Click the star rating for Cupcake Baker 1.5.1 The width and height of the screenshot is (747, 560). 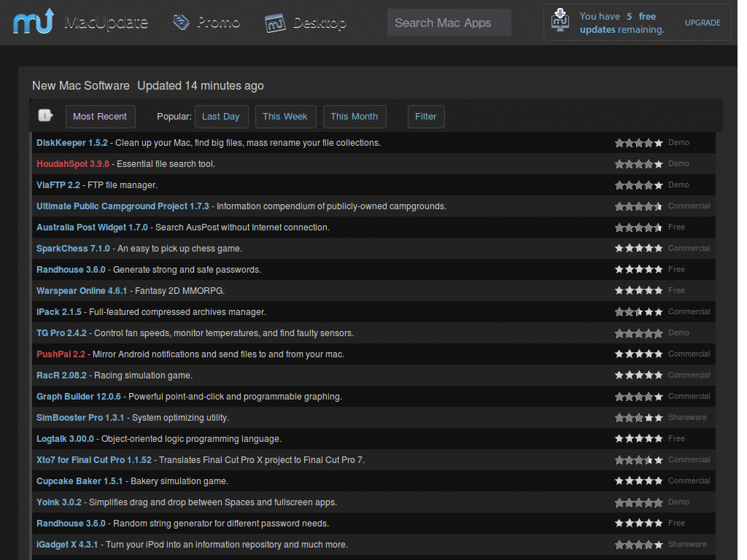638,481
